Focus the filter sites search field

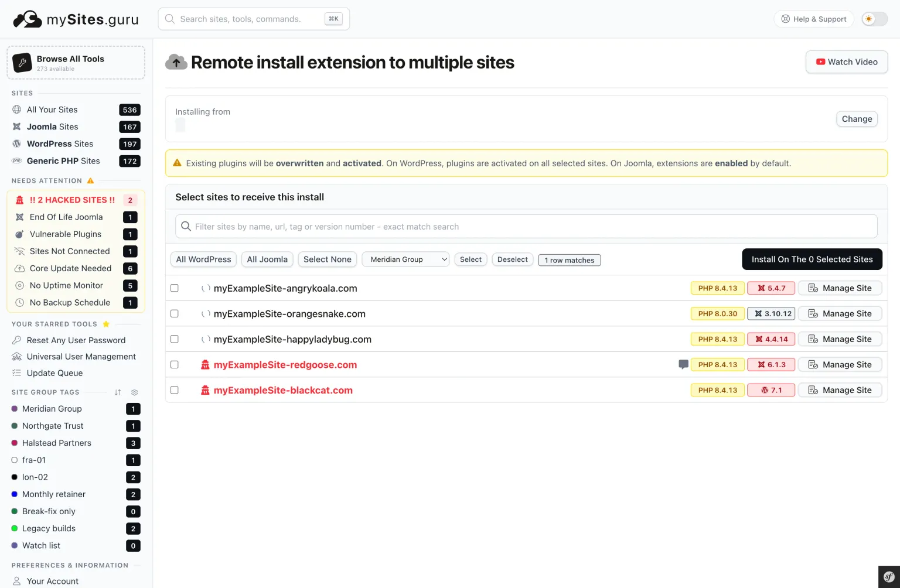[x=526, y=227]
